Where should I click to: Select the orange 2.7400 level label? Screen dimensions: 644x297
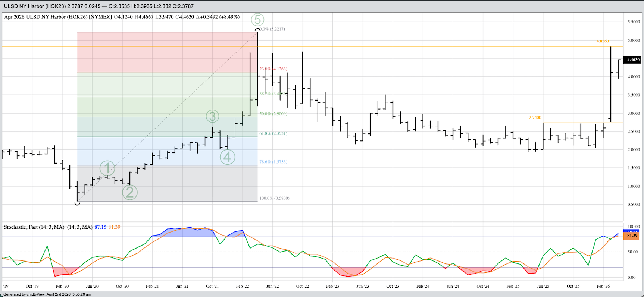[535, 117]
